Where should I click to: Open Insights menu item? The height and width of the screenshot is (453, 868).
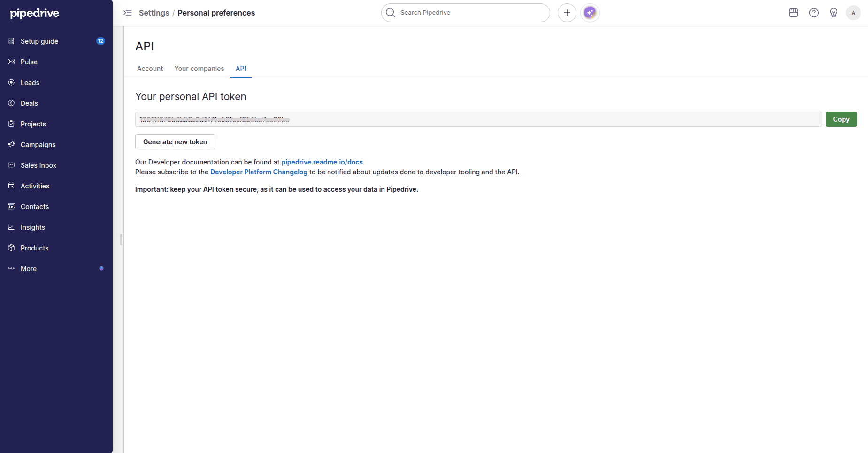pos(56,227)
